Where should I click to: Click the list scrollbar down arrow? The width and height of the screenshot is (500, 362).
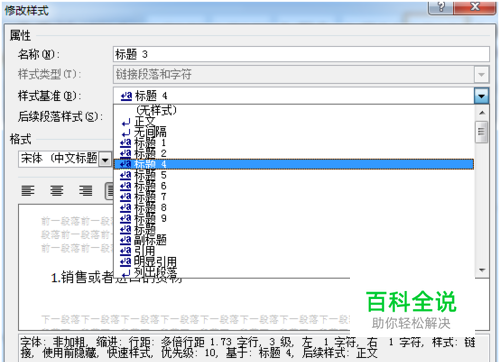pos(482,270)
